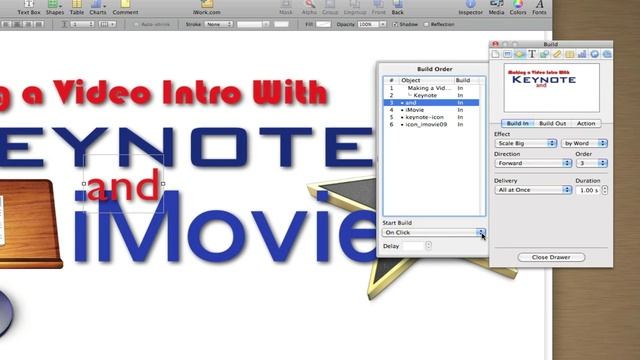Click the Close Drawer button
This screenshot has height=360, width=640.
(551, 257)
